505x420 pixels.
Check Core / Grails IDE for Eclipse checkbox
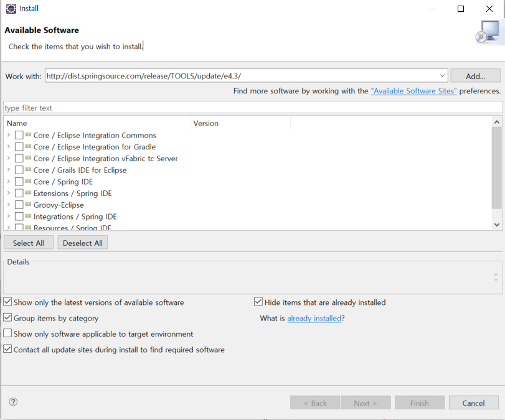19,170
